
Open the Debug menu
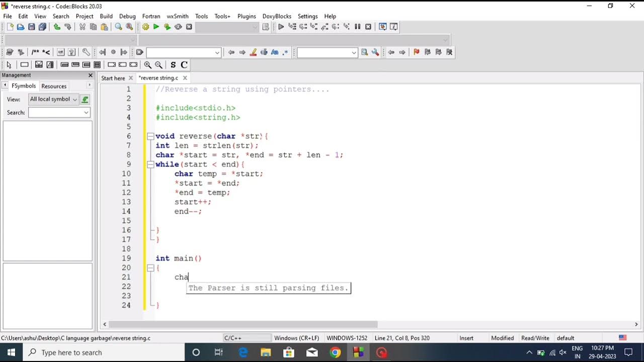pyautogui.click(x=127, y=16)
